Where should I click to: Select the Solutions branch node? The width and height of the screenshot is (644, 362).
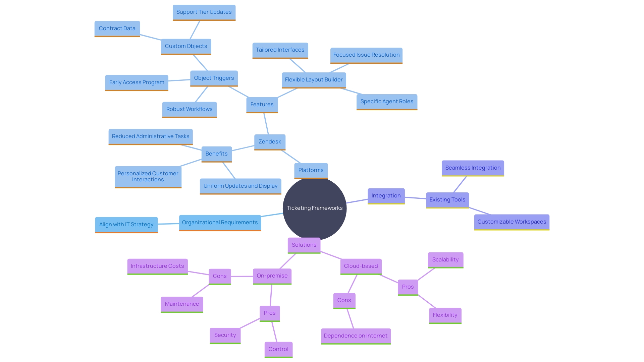point(304,244)
